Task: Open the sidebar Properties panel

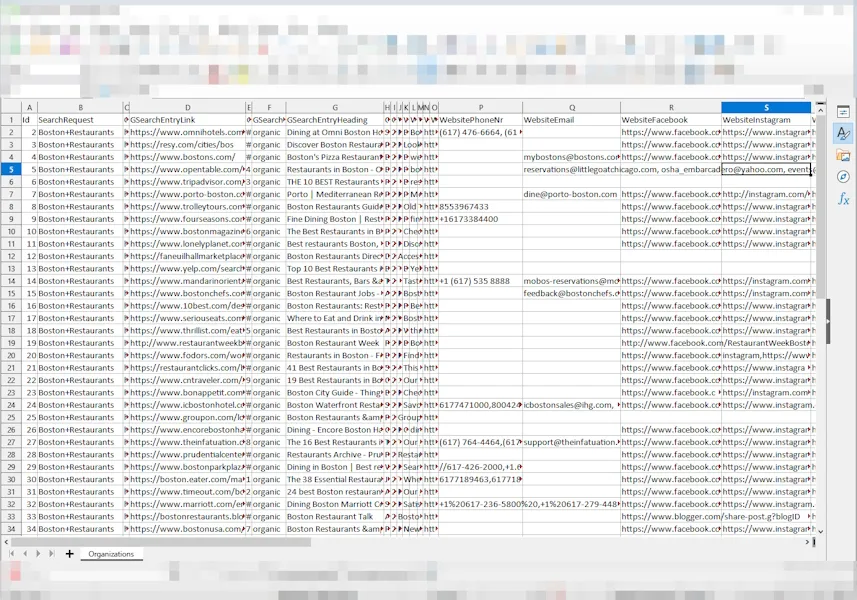Action: [x=843, y=112]
